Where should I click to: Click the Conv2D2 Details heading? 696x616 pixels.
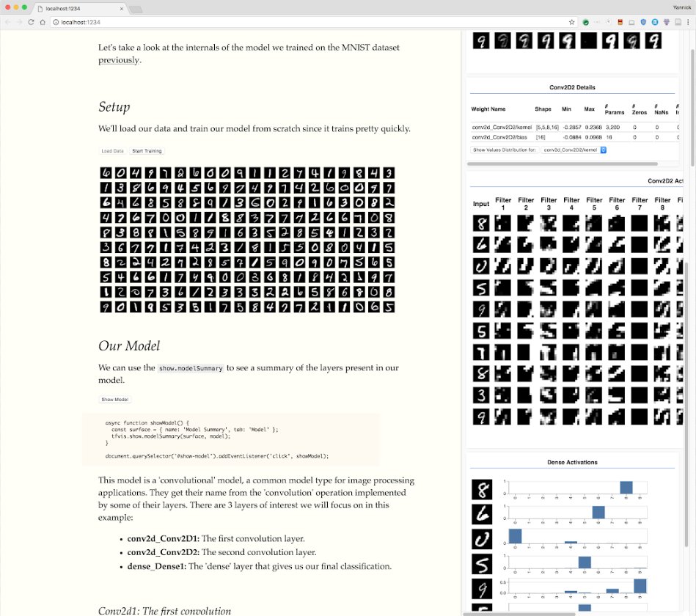[572, 87]
